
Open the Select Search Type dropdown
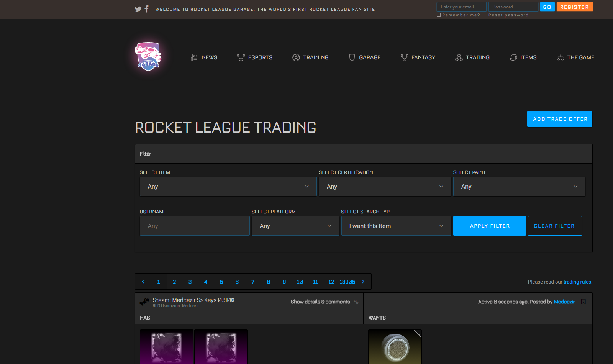click(396, 226)
